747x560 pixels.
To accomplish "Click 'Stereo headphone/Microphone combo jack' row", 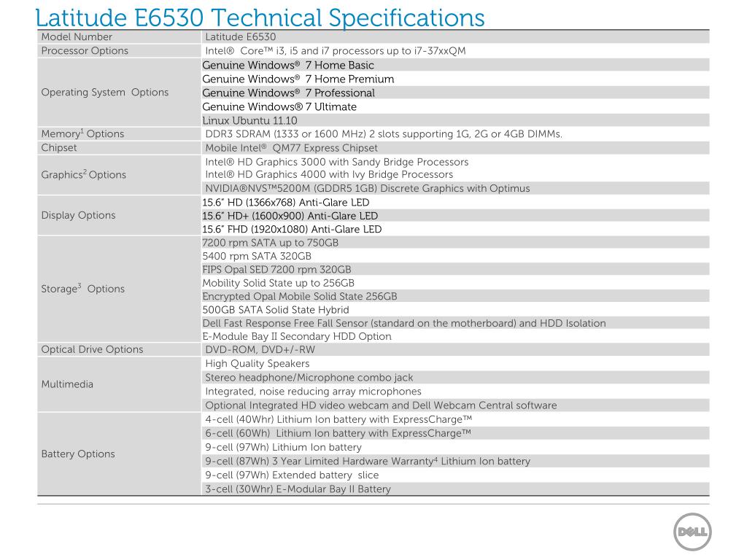I will (x=455, y=377).
